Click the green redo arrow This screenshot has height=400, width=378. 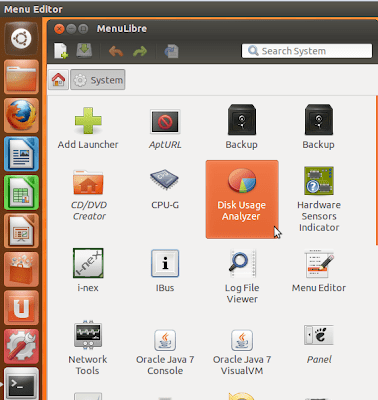pyautogui.click(x=140, y=51)
